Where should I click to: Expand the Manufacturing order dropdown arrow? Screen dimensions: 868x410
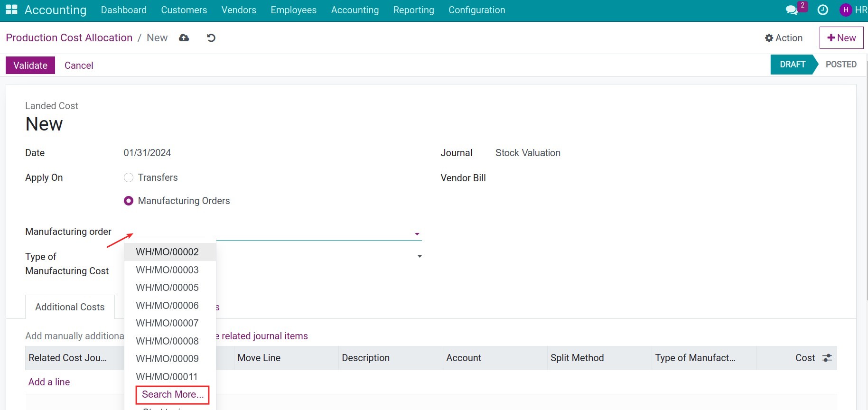[417, 234]
